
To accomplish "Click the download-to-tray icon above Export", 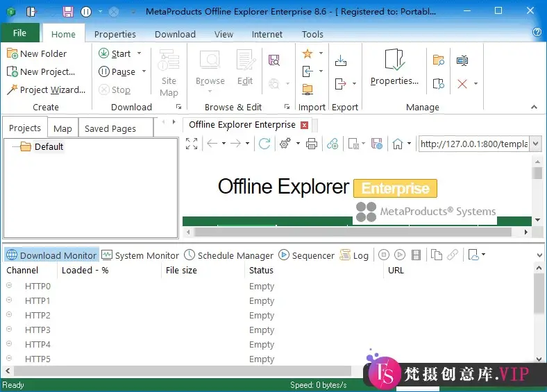I will (x=341, y=61).
